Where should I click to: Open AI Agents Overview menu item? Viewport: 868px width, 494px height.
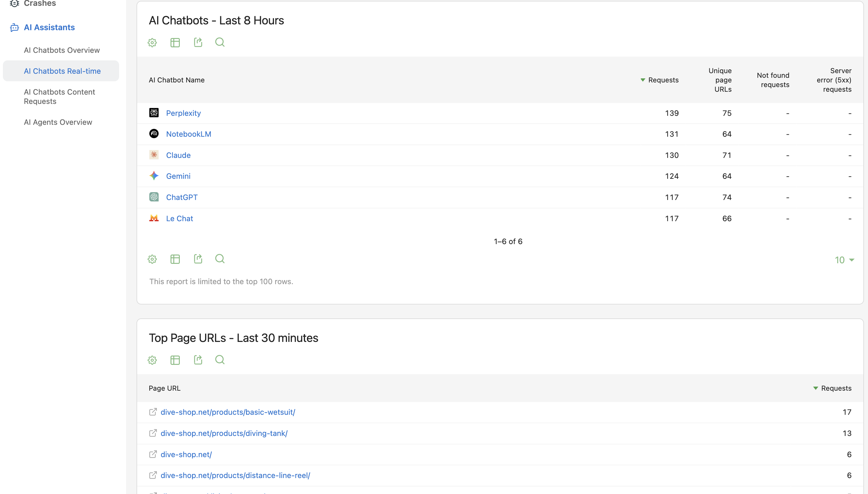(58, 122)
